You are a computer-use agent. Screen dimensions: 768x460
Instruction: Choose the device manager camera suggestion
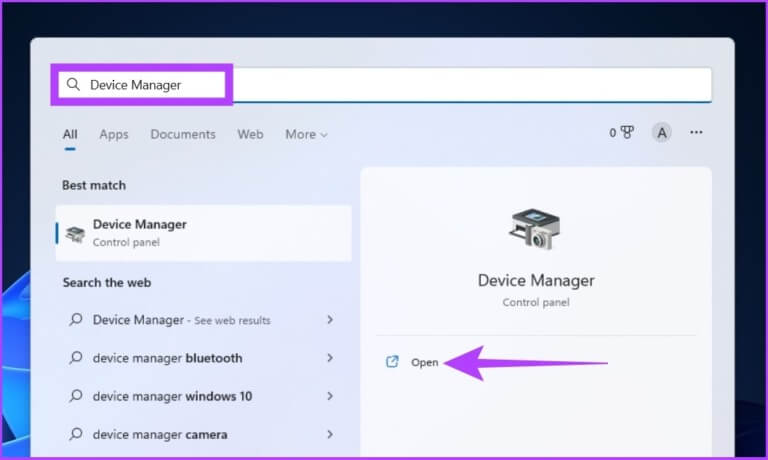click(204, 434)
